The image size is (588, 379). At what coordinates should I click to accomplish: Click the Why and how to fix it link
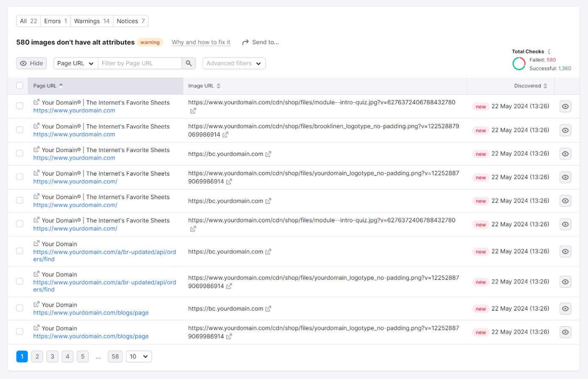tap(201, 42)
